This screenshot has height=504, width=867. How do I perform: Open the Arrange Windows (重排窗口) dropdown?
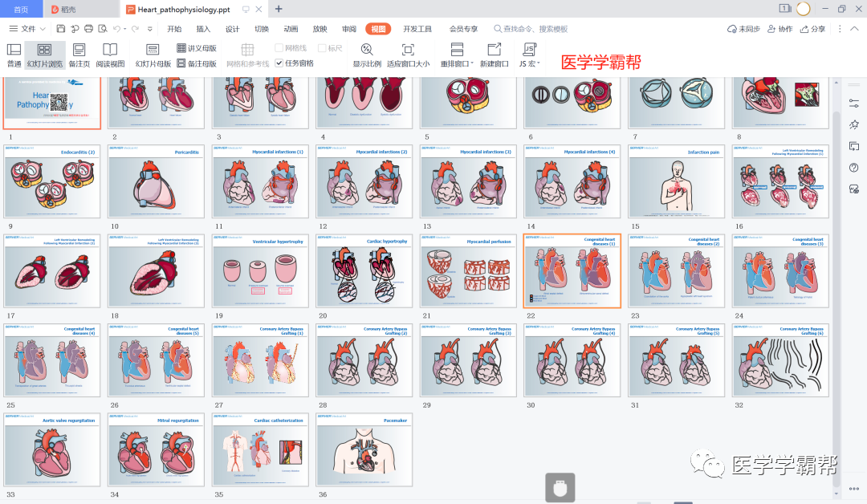pos(457,55)
